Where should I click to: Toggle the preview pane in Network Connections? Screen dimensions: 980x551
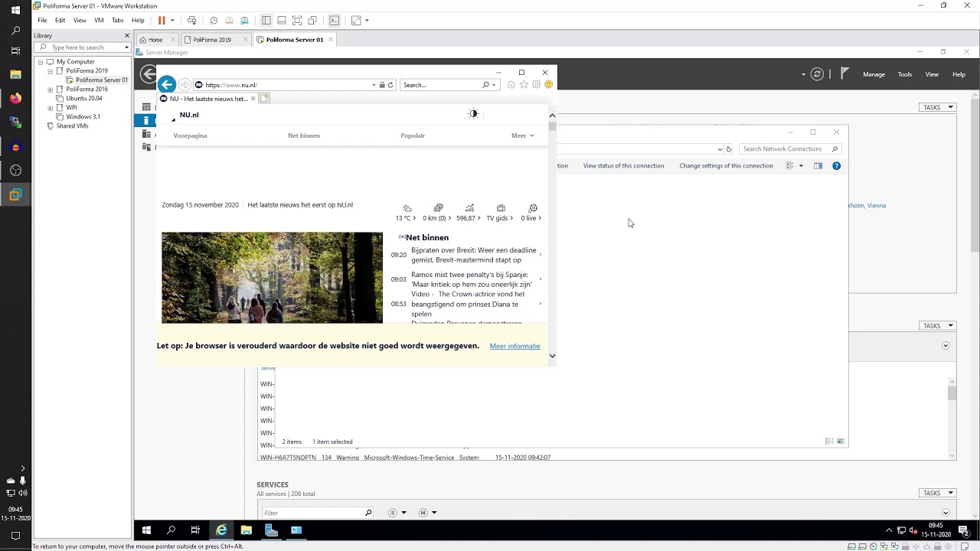[x=818, y=166]
